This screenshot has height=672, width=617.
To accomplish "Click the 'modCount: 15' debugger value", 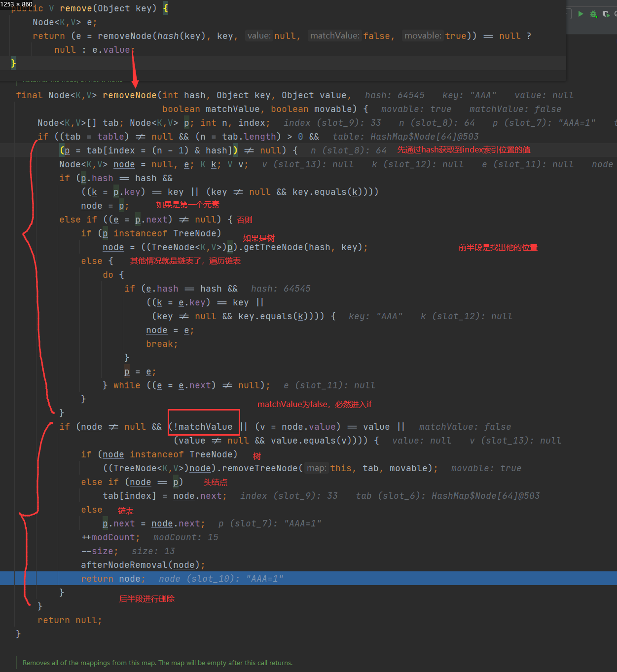I will (185, 537).
